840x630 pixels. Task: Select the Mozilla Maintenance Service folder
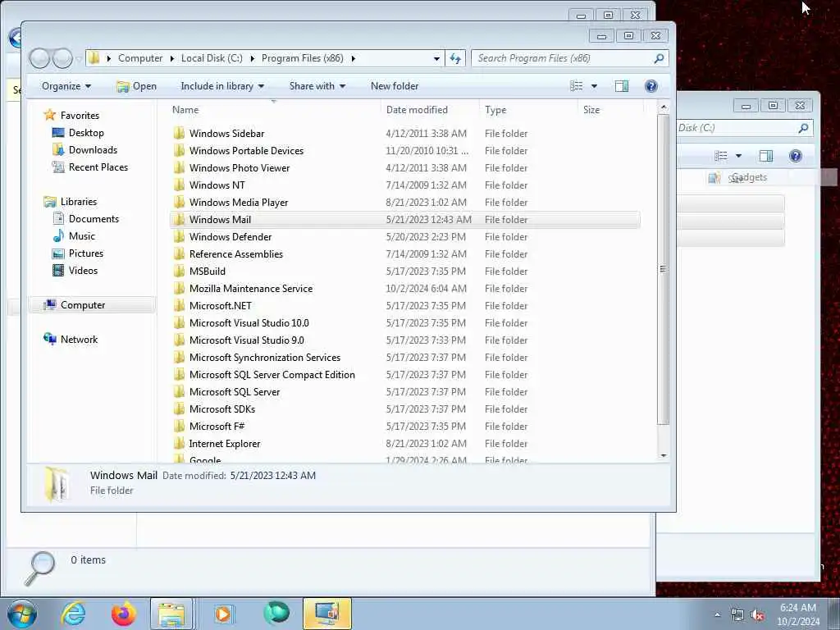251,288
